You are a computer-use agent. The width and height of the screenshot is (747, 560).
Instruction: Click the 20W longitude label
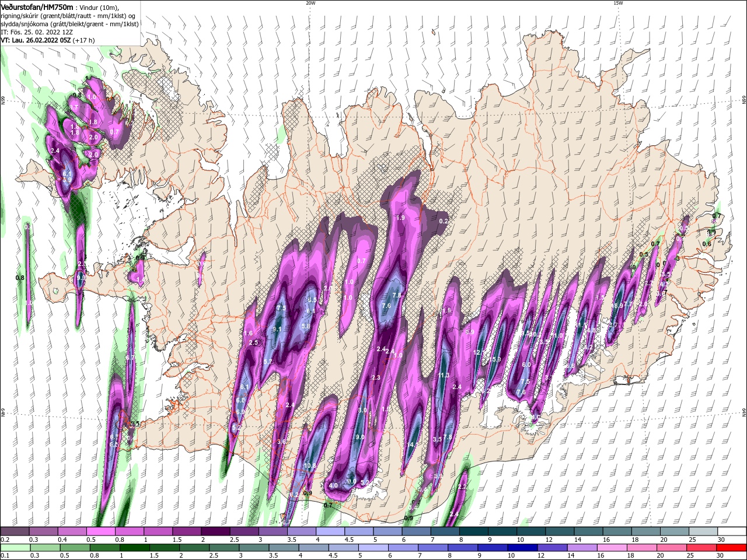click(310, 3)
